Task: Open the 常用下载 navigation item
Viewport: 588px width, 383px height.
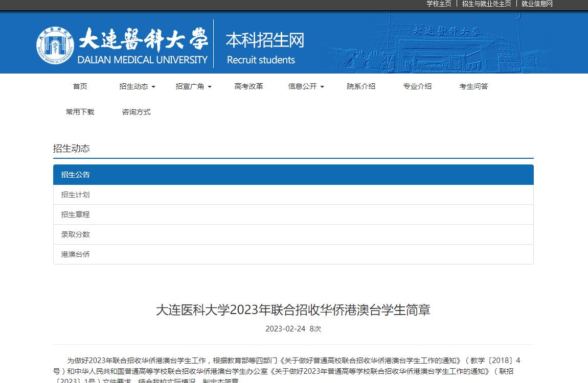Action: click(x=80, y=112)
